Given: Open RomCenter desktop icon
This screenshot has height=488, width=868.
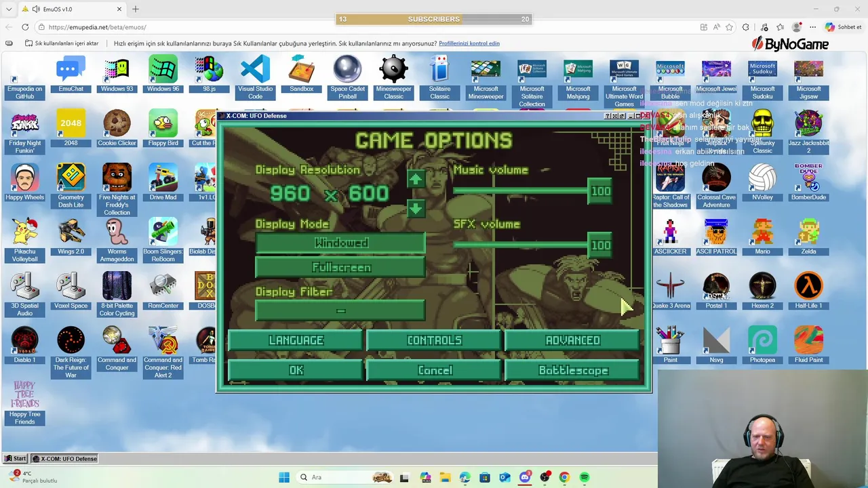Looking at the screenshot, I should pyautogui.click(x=163, y=291).
